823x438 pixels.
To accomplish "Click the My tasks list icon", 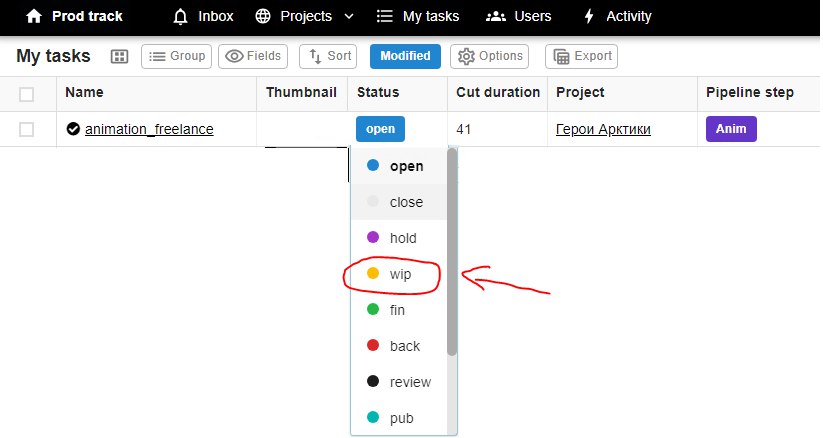I will coord(384,16).
